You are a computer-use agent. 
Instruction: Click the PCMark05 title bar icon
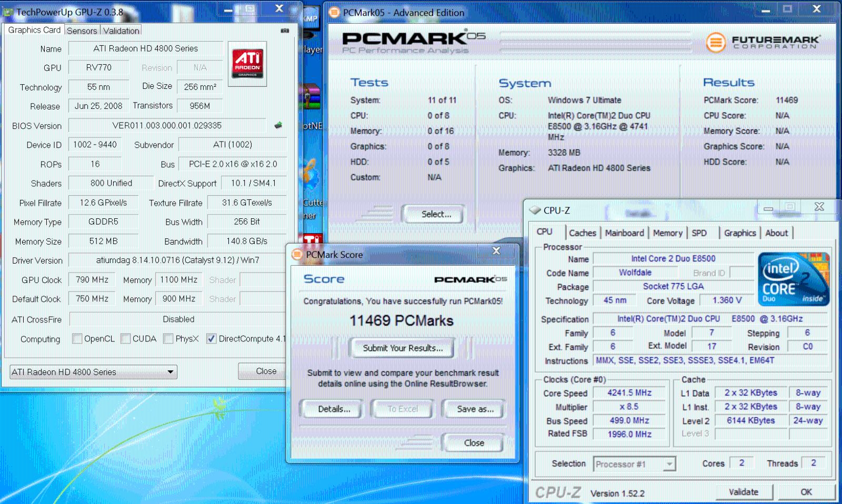[334, 12]
